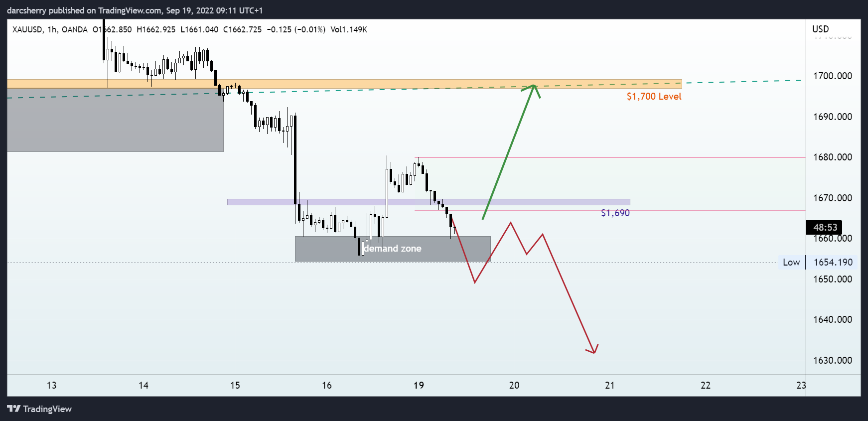Click date 15 on time axis
The image size is (868, 421).
(235, 385)
